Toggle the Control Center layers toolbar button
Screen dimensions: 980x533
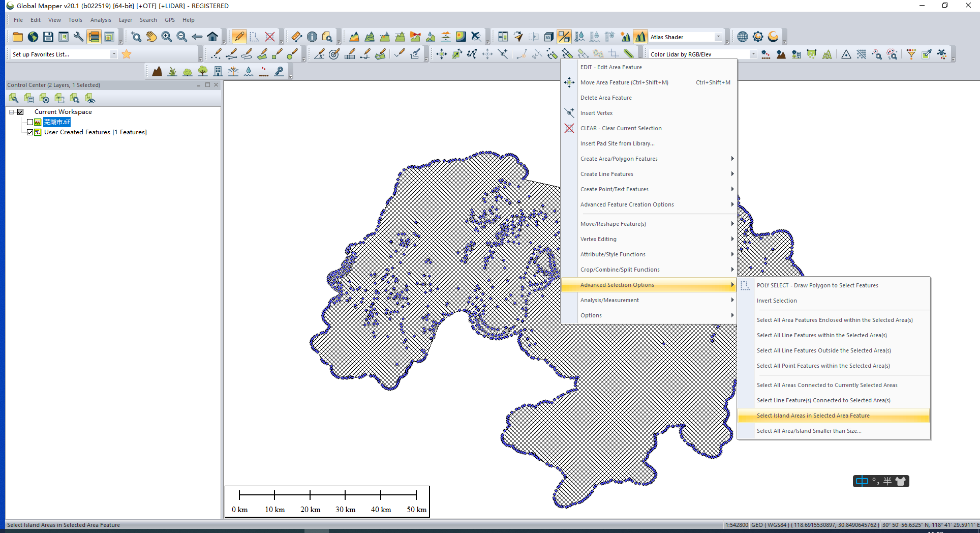94,37
